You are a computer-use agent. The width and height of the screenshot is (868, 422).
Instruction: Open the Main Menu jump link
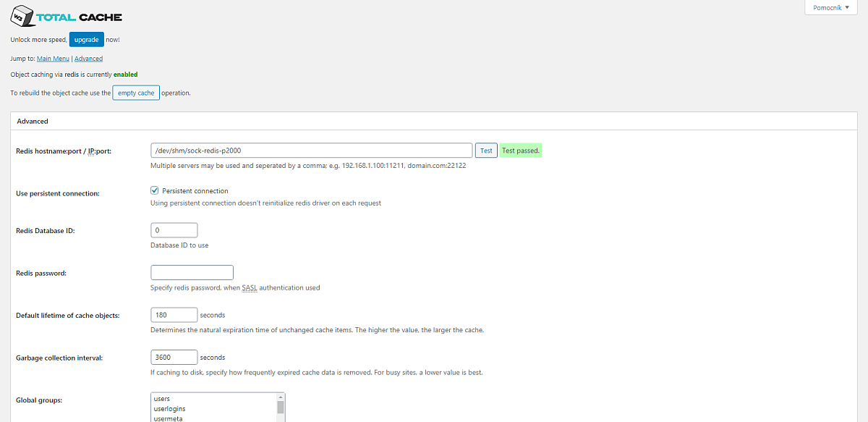click(53, 59)
